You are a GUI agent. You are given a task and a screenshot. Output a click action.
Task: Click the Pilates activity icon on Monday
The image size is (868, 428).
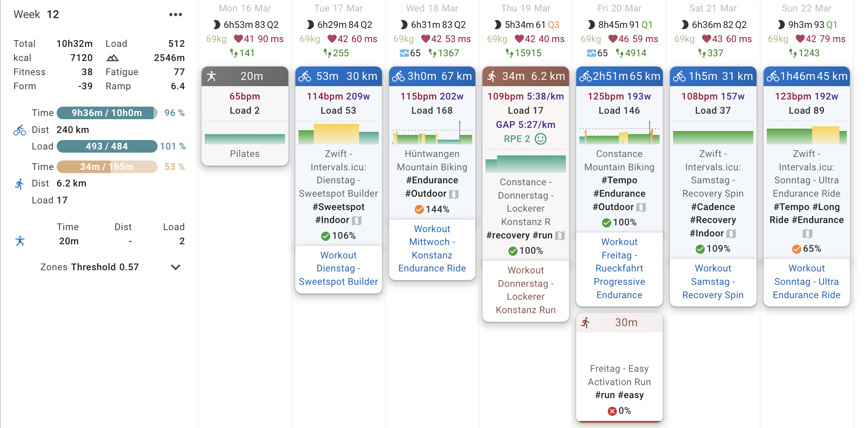coord(211,76)
